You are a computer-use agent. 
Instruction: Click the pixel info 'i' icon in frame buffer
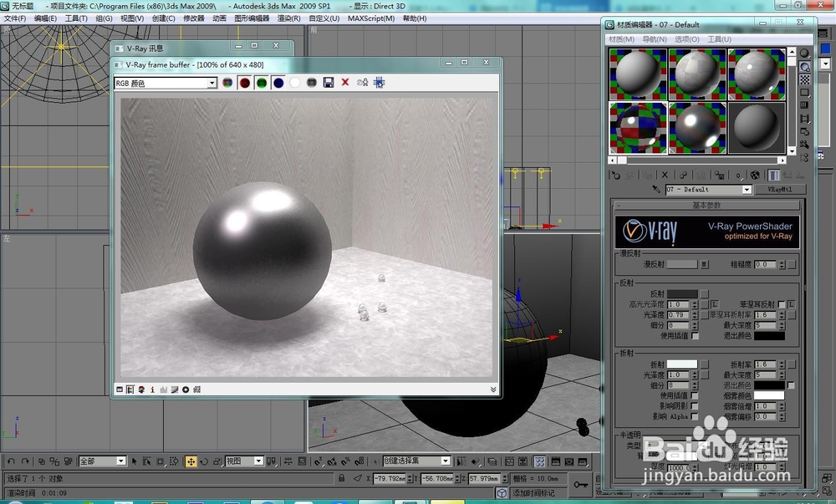[152, 389]
